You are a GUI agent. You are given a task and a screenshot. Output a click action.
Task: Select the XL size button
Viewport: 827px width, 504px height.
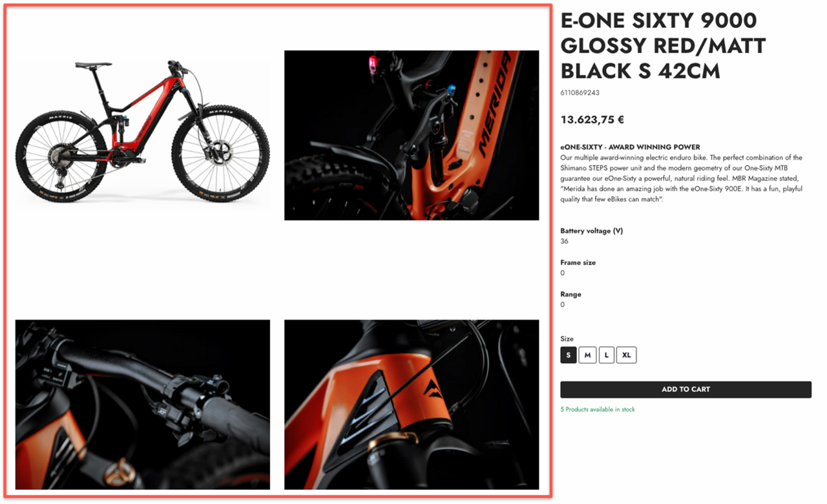click(626, 355)
